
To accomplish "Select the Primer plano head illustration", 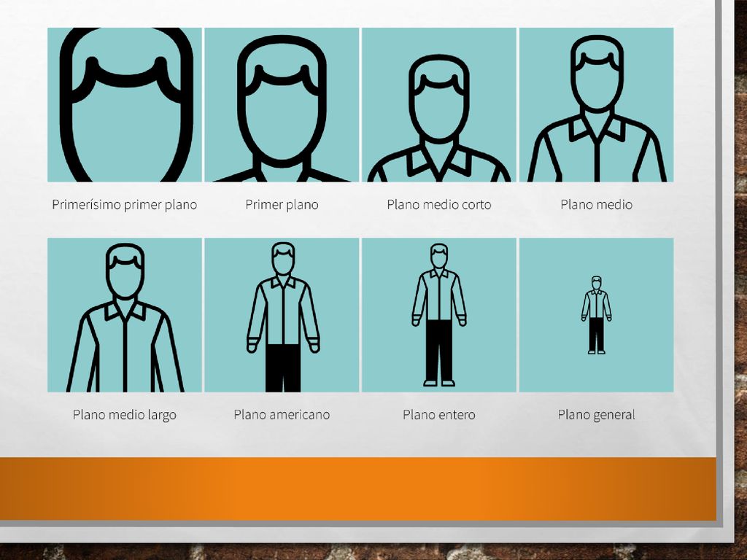I will coord(282,105).
